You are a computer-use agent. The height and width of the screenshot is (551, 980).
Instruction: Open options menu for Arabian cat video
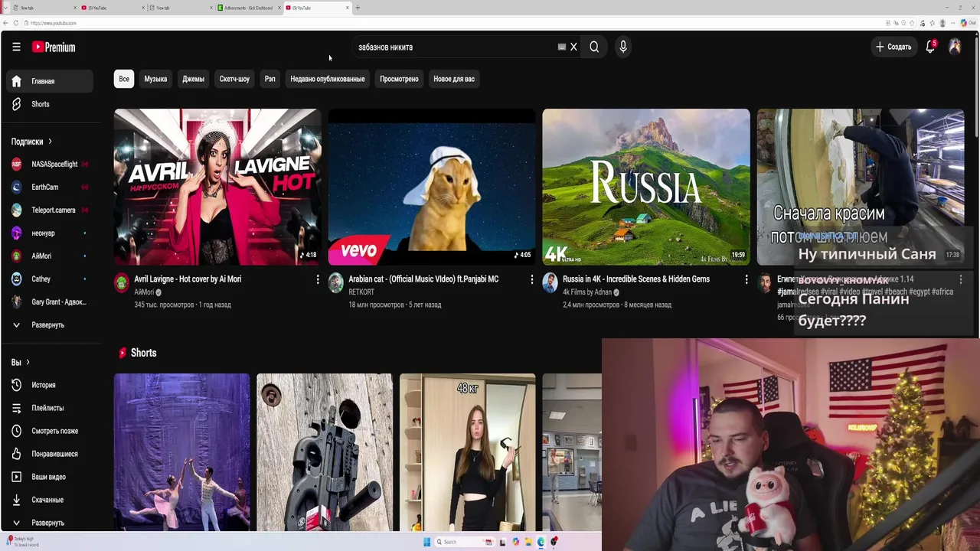tap(532, 280)
